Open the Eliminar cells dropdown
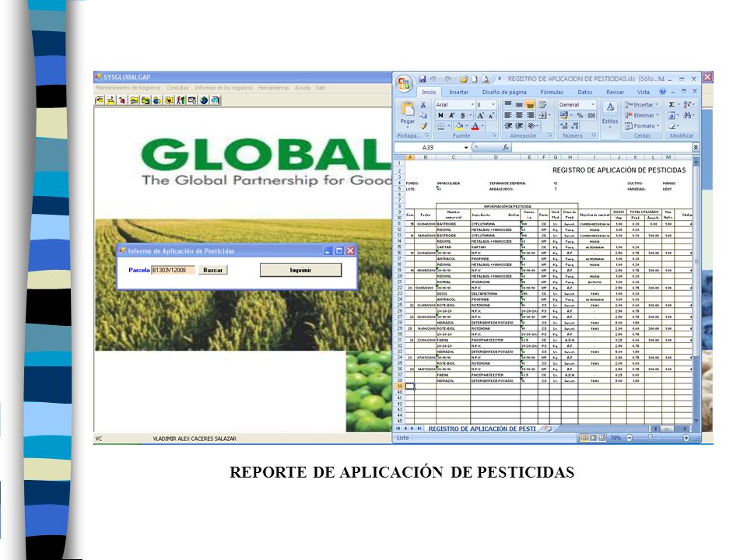Viewport: 747px width, 560px height. [x=642, y=115]
